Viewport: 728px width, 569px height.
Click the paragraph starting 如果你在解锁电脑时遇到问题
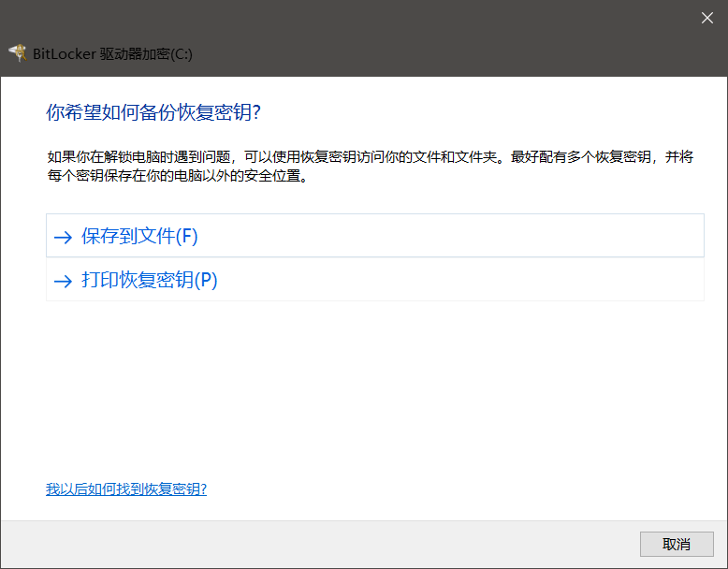[370, 167]
